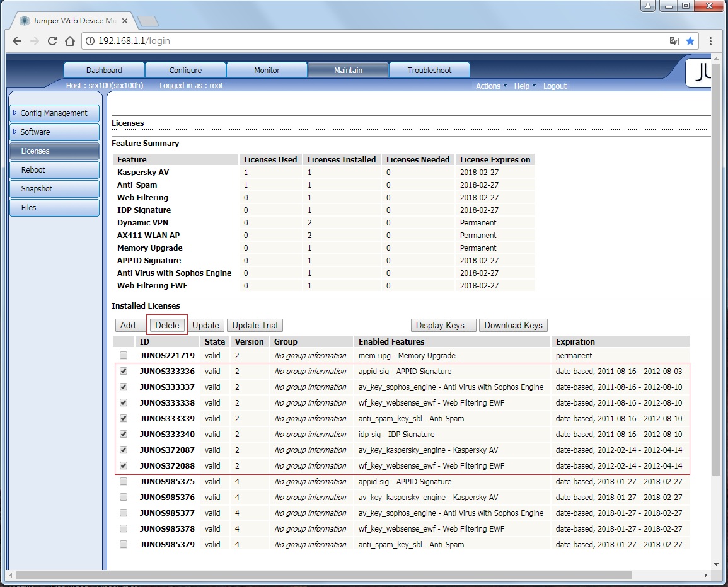
Task: Open the Chrome three-dot menu
Action: click(x=710, y=41)
